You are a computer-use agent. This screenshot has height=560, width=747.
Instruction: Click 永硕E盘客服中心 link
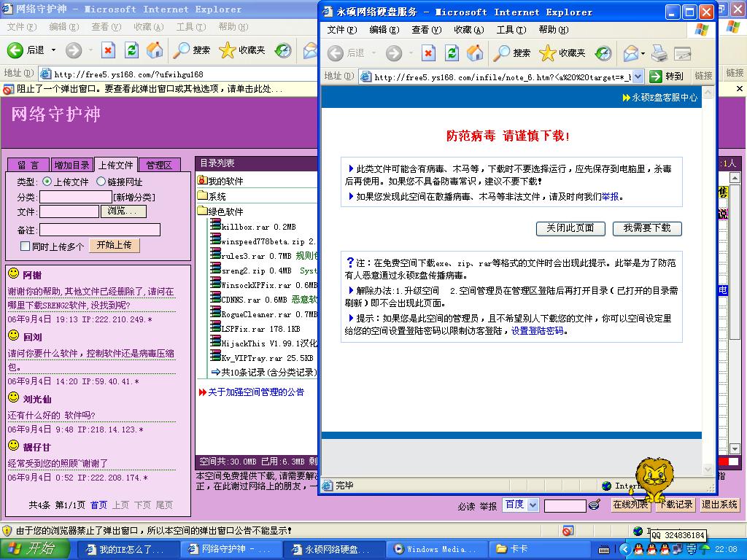[664, 97]
